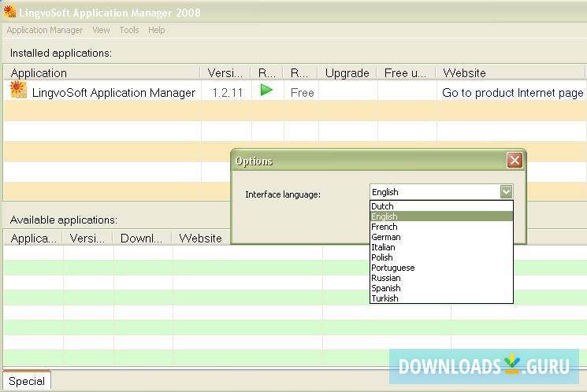
Task: Switch to the Special tab
Action: 27,381
